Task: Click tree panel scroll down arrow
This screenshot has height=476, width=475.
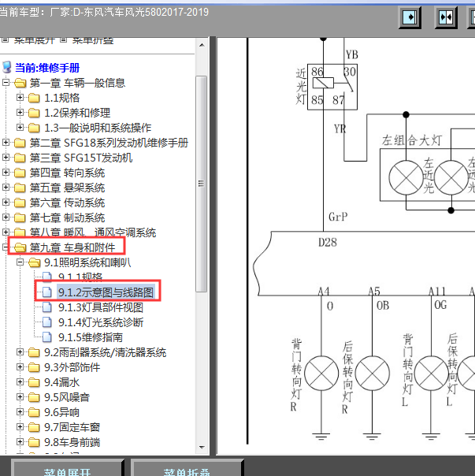Action: click(202, 448)
